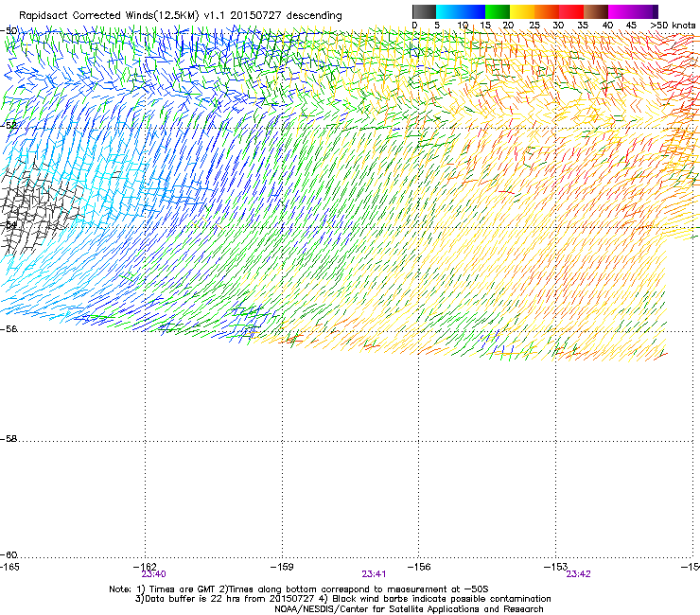Click the legend value '10'

pos(463,25)
